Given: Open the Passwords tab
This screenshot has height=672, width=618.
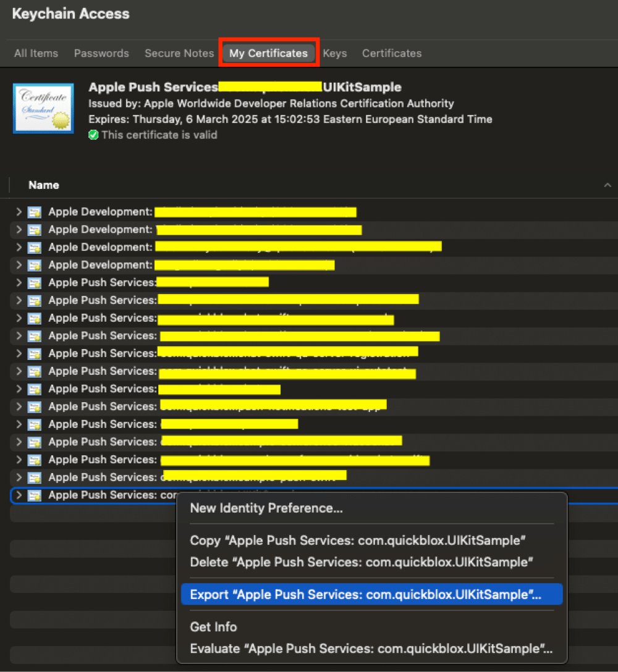Looking at the screenshot, I should point(101,53).
